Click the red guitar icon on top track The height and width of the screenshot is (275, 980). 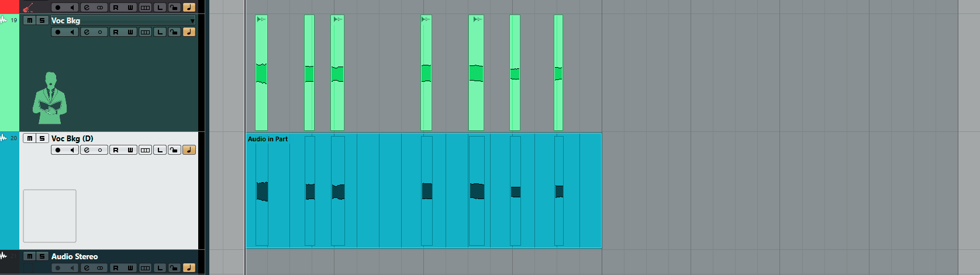(28, 8)
